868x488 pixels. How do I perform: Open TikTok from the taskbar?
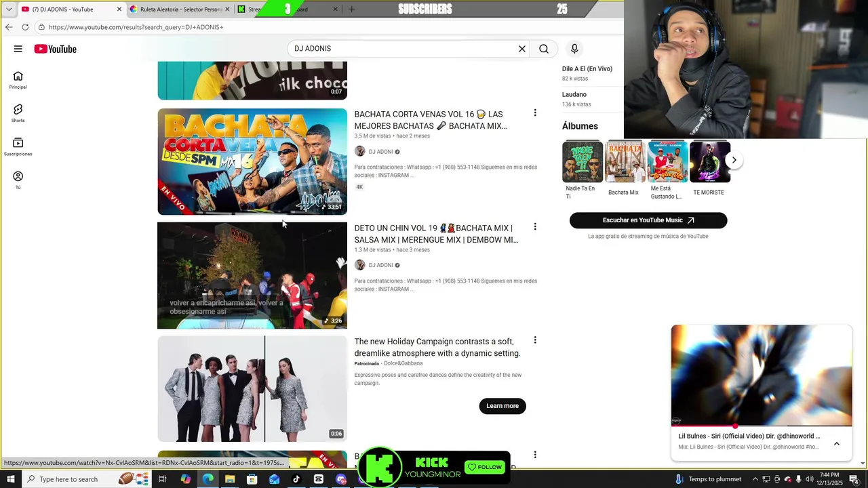(296, 479)
